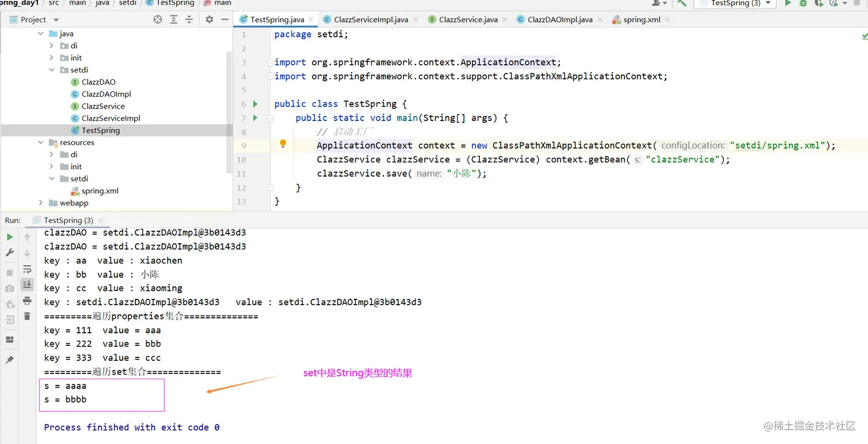The image size is (868, 444).
Task: Close the TestSpring (3) run tab
Action: (101, 220)
